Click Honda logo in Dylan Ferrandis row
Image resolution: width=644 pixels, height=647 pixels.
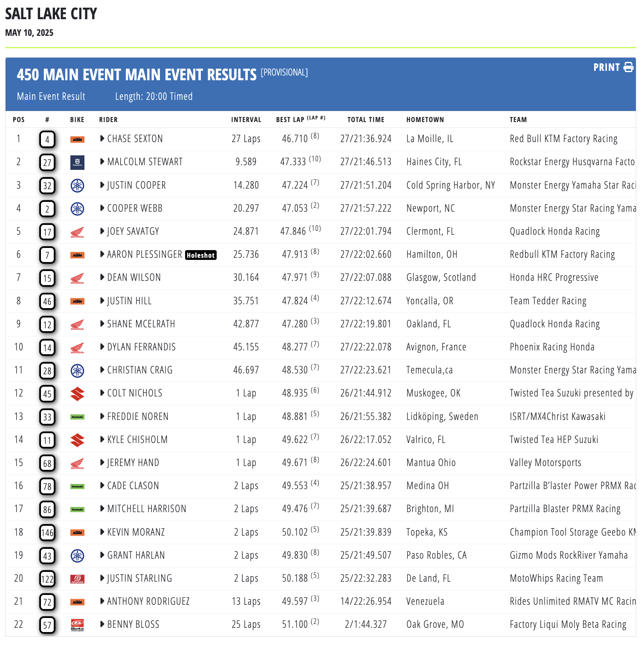[77, 348]
